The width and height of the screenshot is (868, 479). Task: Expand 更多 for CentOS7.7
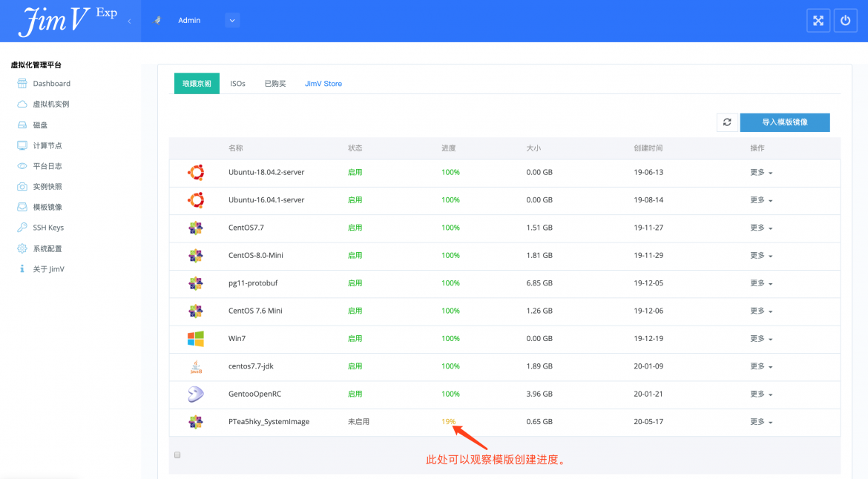[761, 228]
